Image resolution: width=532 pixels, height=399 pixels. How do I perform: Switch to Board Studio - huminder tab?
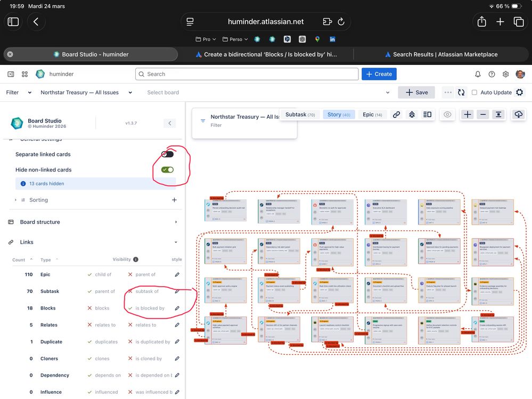91,54
